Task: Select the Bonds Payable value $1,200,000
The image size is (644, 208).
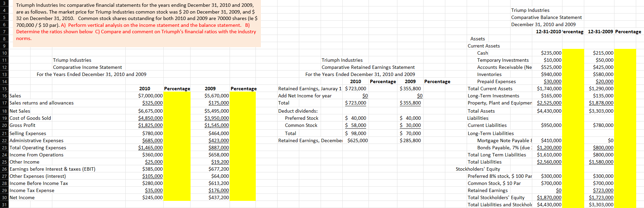Action: pos(549,148)
